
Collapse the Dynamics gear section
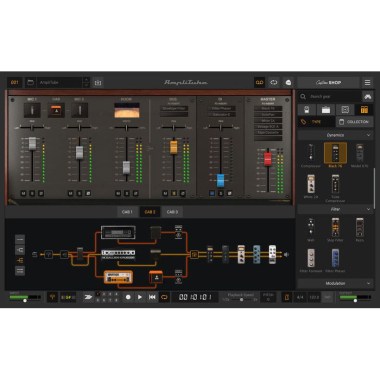(x=368, y=135)
